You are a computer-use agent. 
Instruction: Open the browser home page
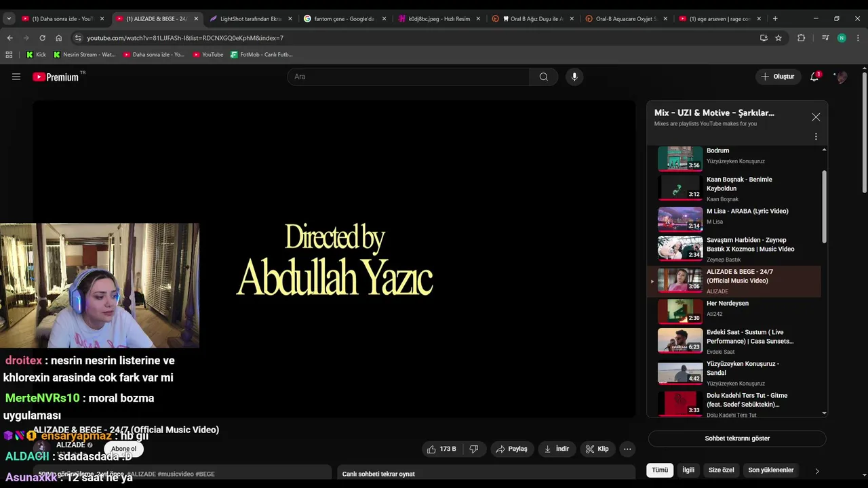click(x=58, y=38)
